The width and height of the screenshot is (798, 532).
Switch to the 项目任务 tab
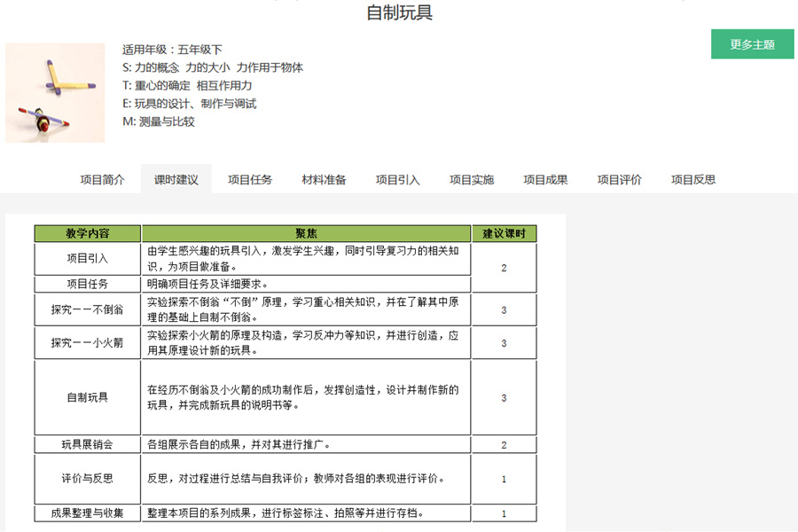click(250, 179)
